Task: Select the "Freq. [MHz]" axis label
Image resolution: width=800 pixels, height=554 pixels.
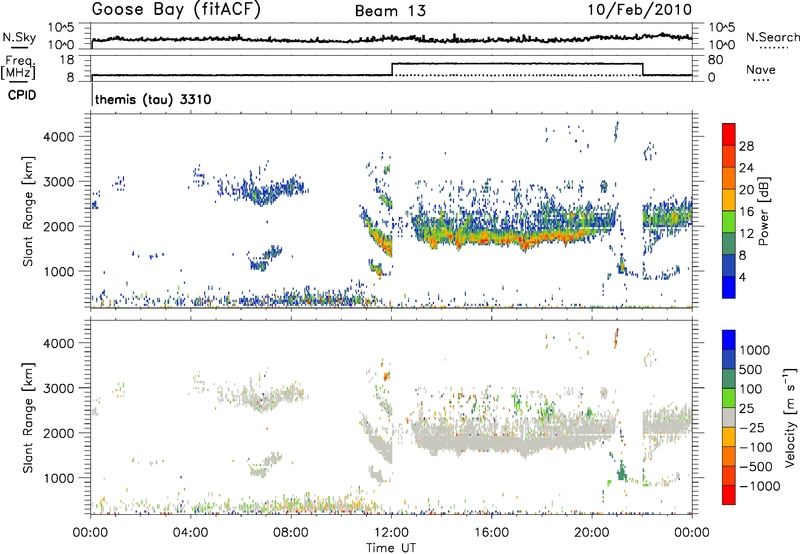Action: [19, 67]
